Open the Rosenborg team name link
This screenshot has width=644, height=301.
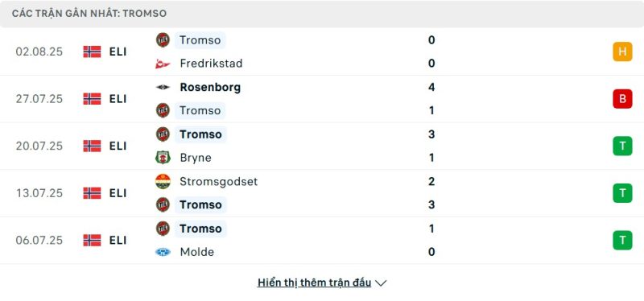[210, 87]
